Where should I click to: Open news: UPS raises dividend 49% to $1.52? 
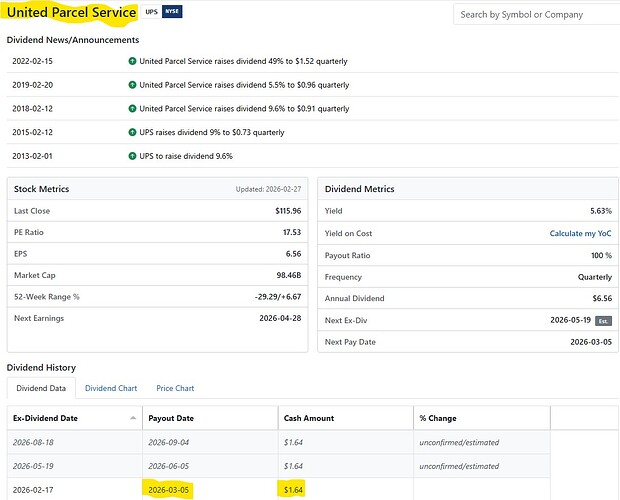click(x=243, y=61)
